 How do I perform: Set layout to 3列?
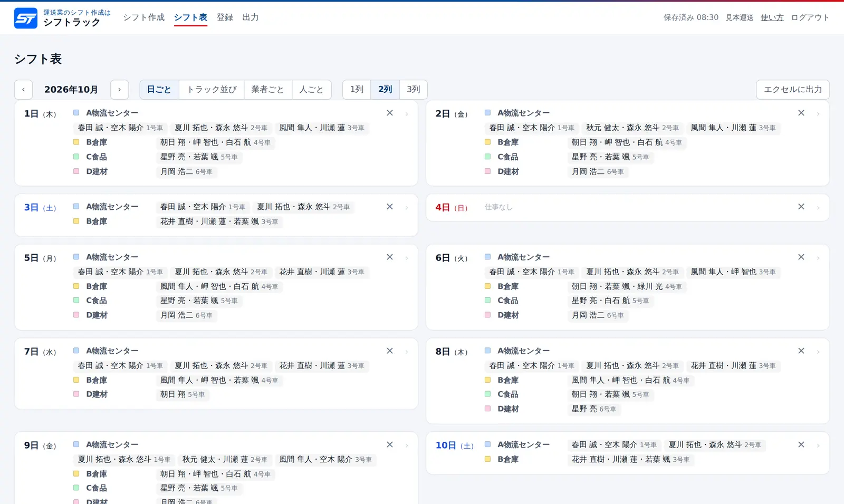click(414, 90)
